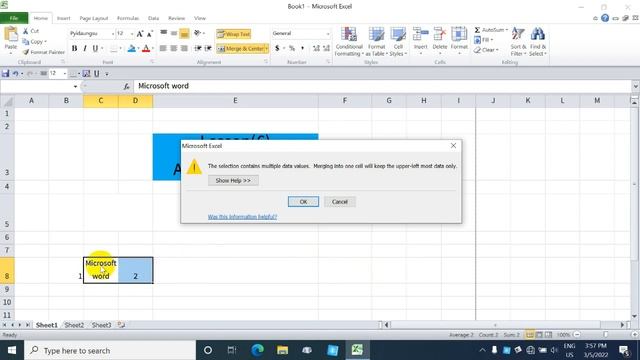Click the Top Align icon
The image size is (640, 360).
coord(164,33)
